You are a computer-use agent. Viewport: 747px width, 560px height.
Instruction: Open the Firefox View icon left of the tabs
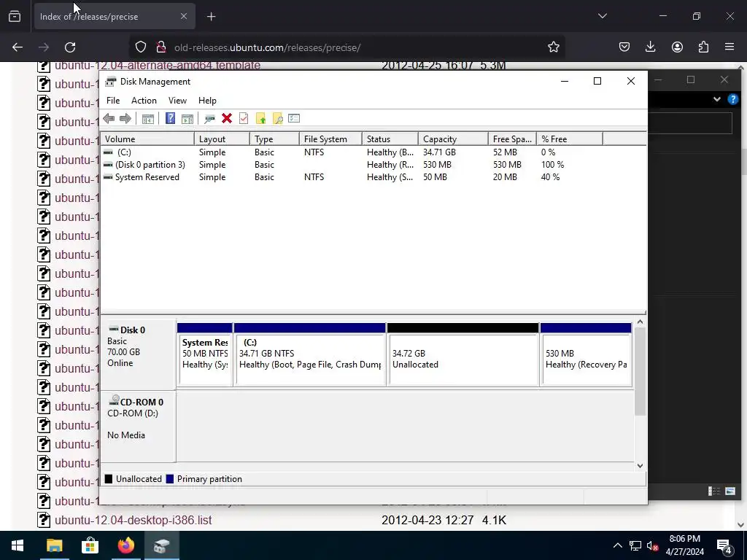pos(15,17)
